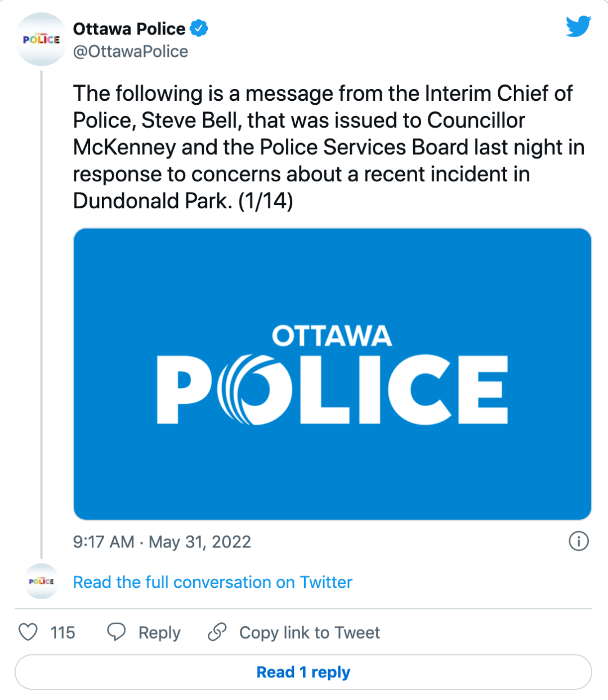Image resolution: width=608 pixels, height=700 pixels.
Task: Click the small Ottawa Police thread avatar
Action: coord(41,581)
